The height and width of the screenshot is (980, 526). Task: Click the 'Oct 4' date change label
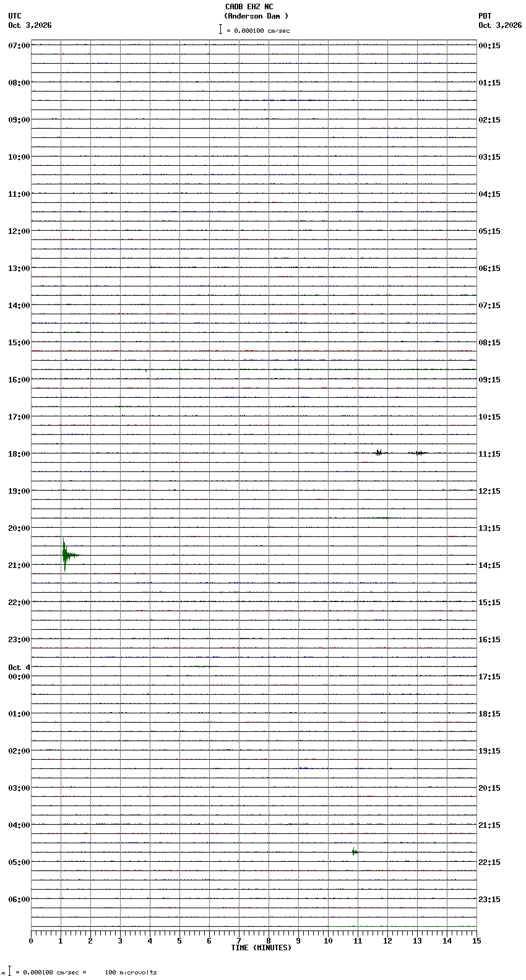click(x=19, y=668)
